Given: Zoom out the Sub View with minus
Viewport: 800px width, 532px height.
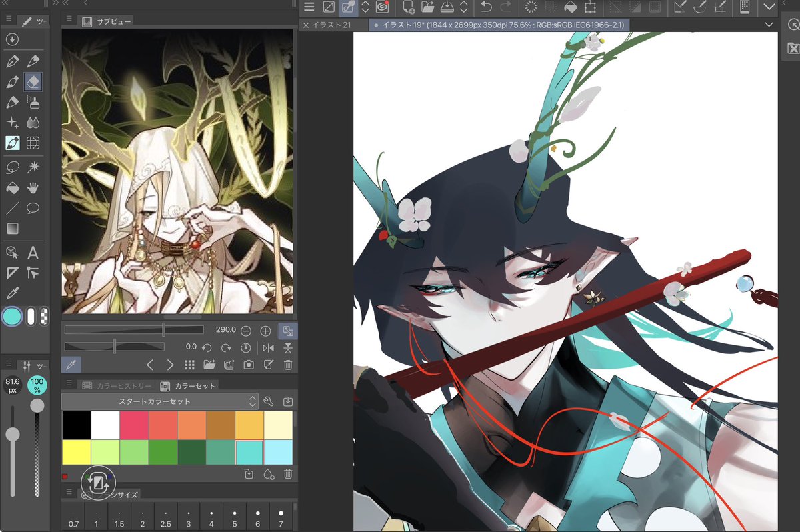Looking at the screenshot, I should (246, 331).
